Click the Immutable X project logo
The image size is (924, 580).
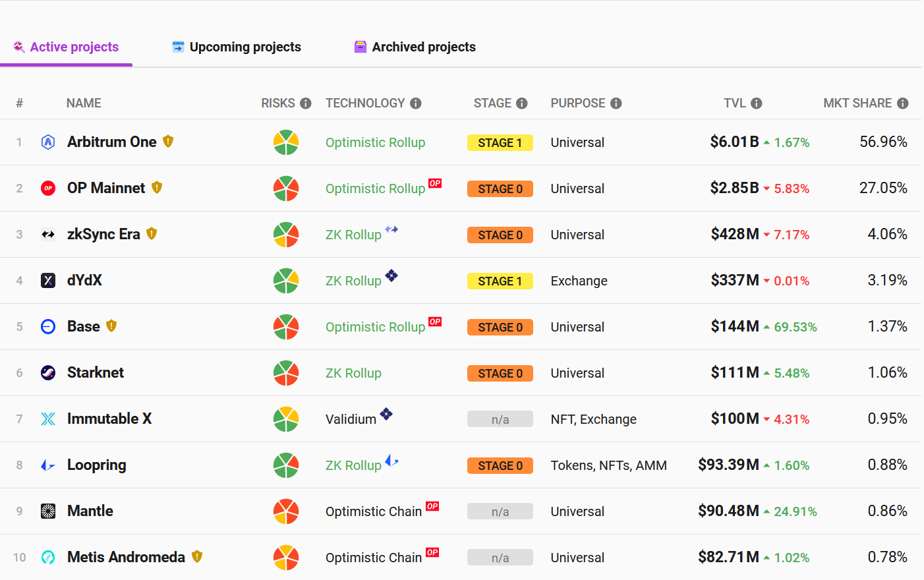[48, 419]
